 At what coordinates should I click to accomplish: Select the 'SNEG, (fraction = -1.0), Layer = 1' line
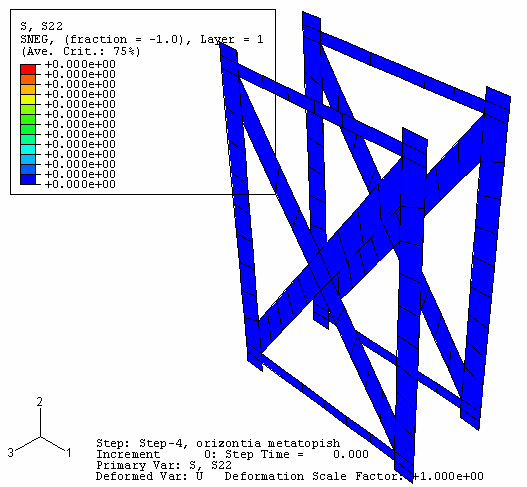[141, 39]
